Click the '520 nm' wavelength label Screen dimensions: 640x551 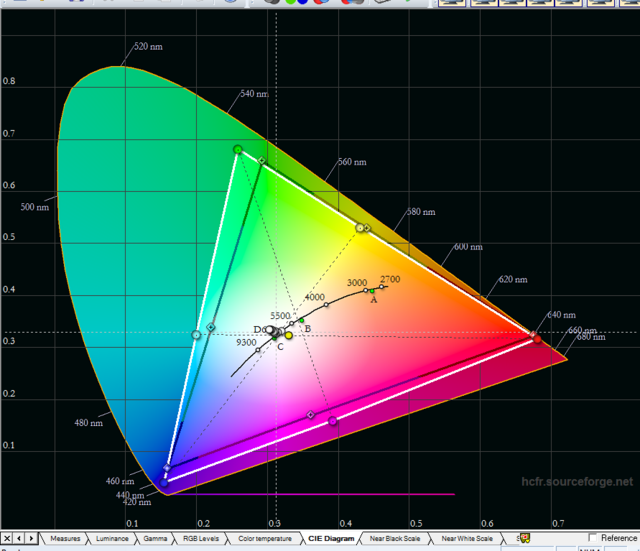tap(148, 47)
